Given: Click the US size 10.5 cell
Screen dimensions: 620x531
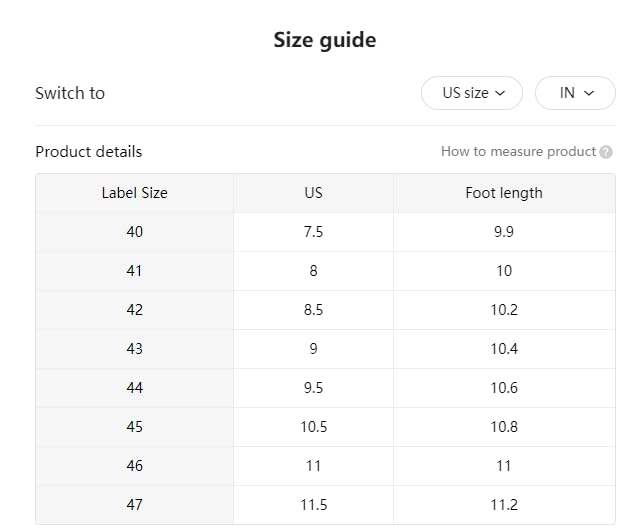Looking at the screenshot, I should coord(314,427).
